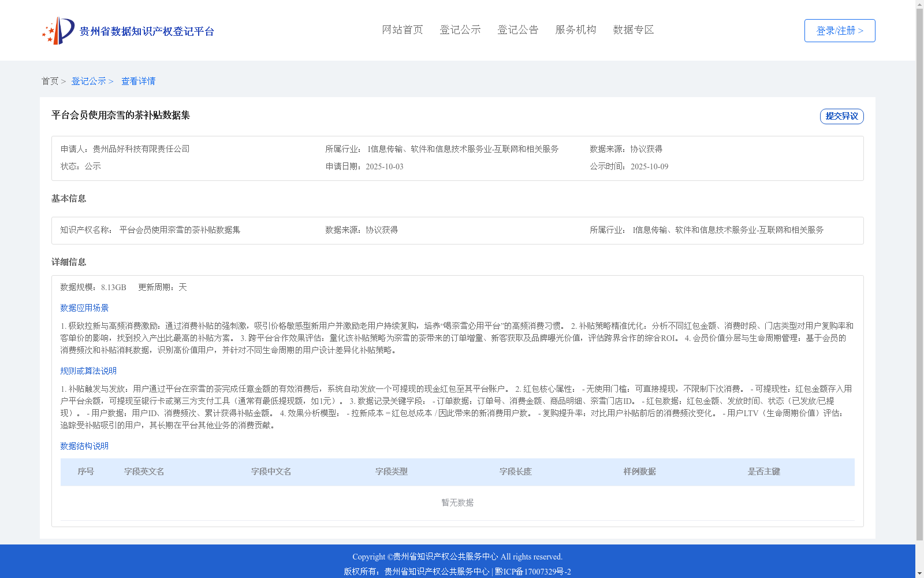Click the 数据结构说明 heading
Viewport: 924px width, 578px height.
[x=84, y=446]
